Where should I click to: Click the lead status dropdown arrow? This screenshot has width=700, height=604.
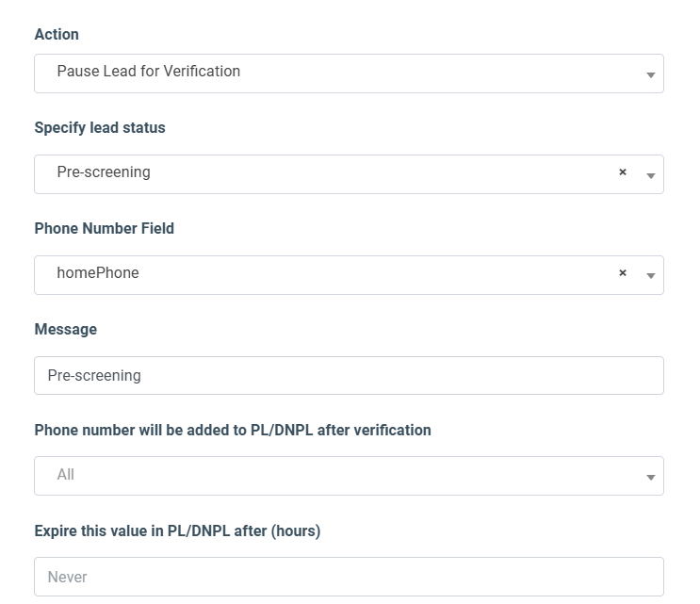[x=650, y=176]
